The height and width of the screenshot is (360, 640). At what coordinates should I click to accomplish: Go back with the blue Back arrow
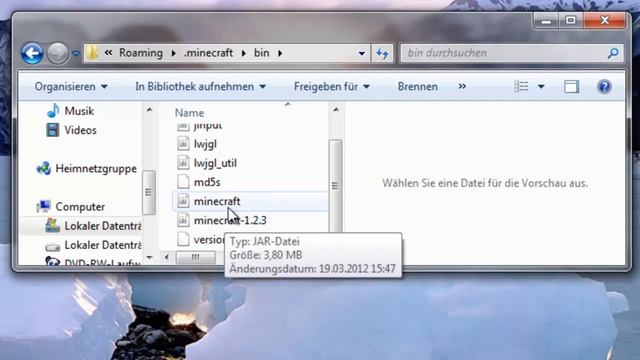[x=32, y=53]
